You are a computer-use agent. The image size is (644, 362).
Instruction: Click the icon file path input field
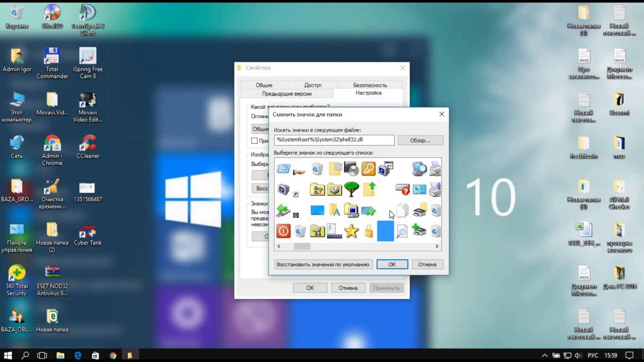tap(334, 140)
